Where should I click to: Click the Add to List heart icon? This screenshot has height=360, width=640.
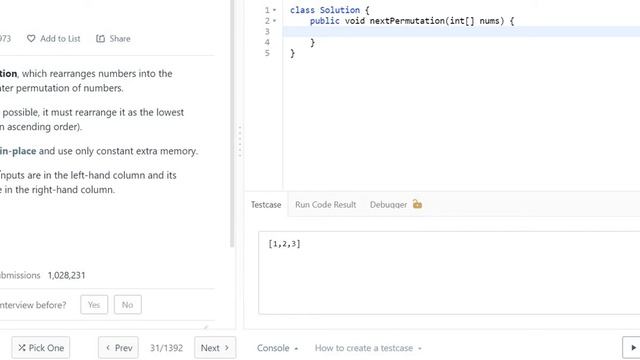(x=31, y=38)
